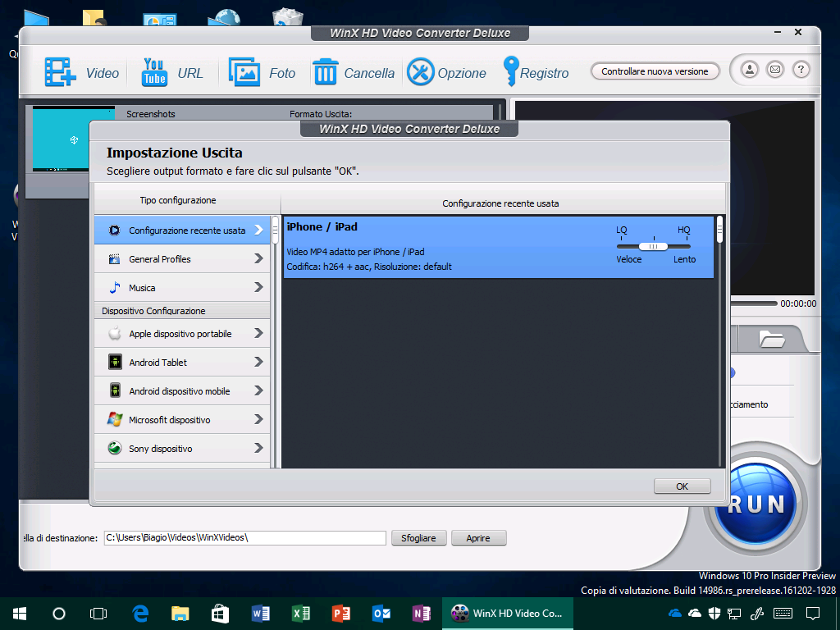Click the Cancella trash can icon

325,72
